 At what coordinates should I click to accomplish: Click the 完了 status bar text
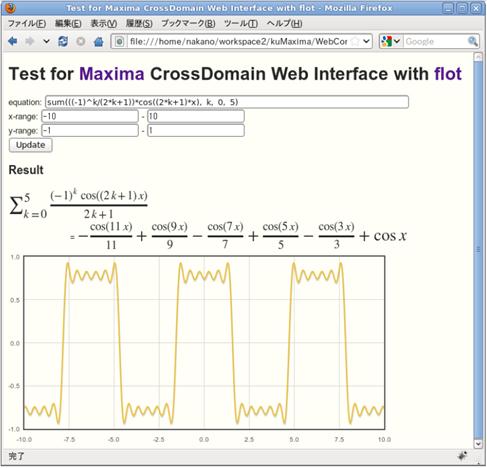click(x=16, y=456)
